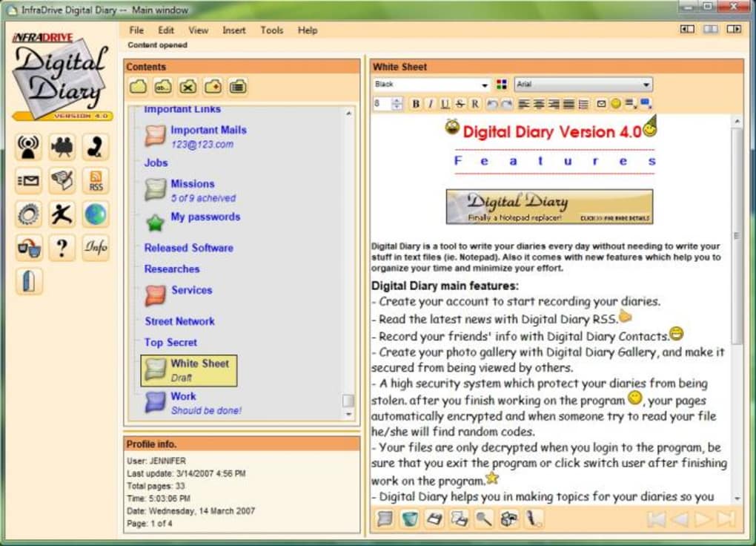
Task: Open the Top Secret entry
Action: [170, 342]
